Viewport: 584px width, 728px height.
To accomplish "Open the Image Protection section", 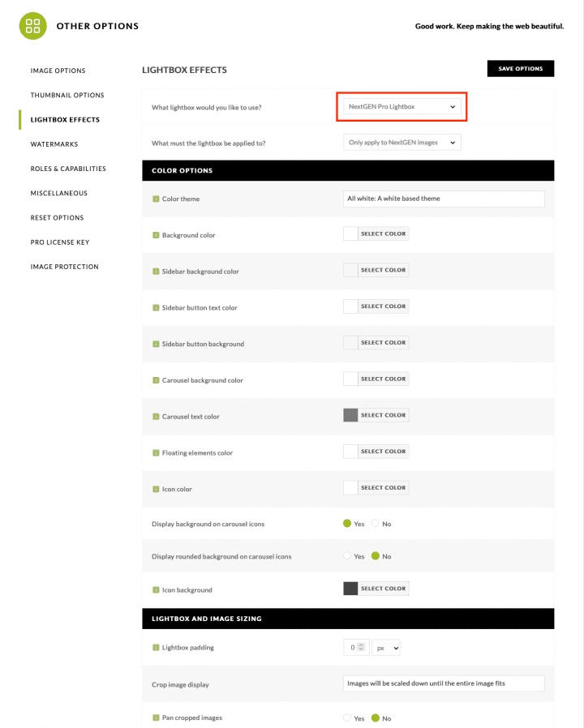I will [65, 267].
